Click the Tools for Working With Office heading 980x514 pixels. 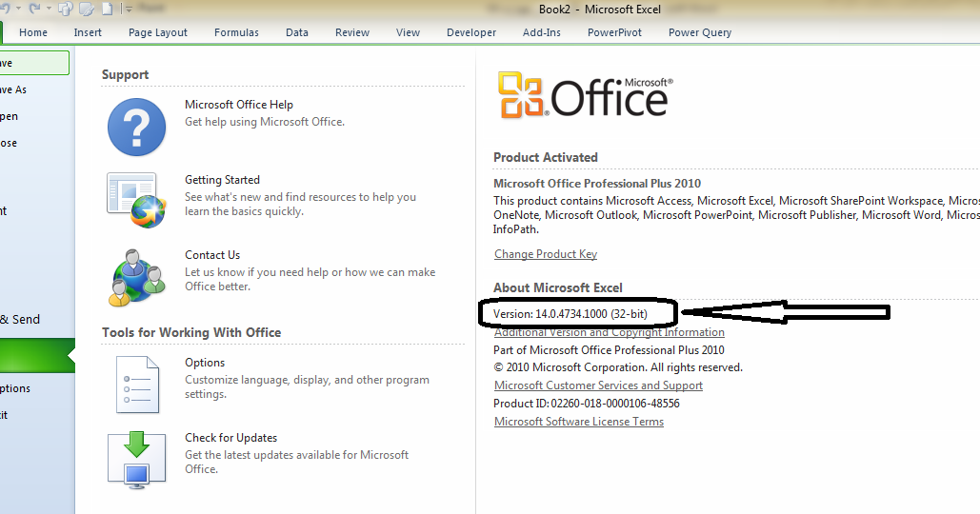tap(191, 333)
